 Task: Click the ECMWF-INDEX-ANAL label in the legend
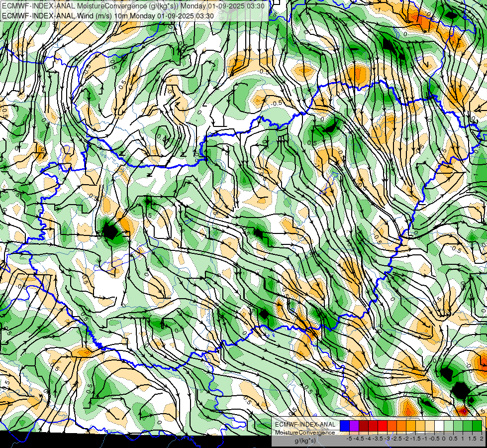[305, 425]
